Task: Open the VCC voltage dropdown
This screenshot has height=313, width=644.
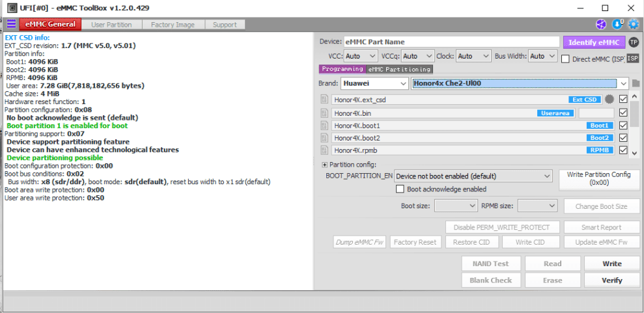Action: point(361,56)
